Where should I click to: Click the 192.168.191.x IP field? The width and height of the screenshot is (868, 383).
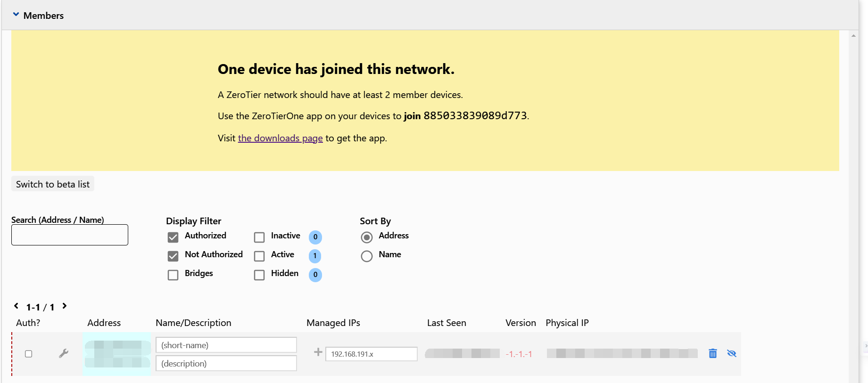pyautogui.click(x=372, y=354)
